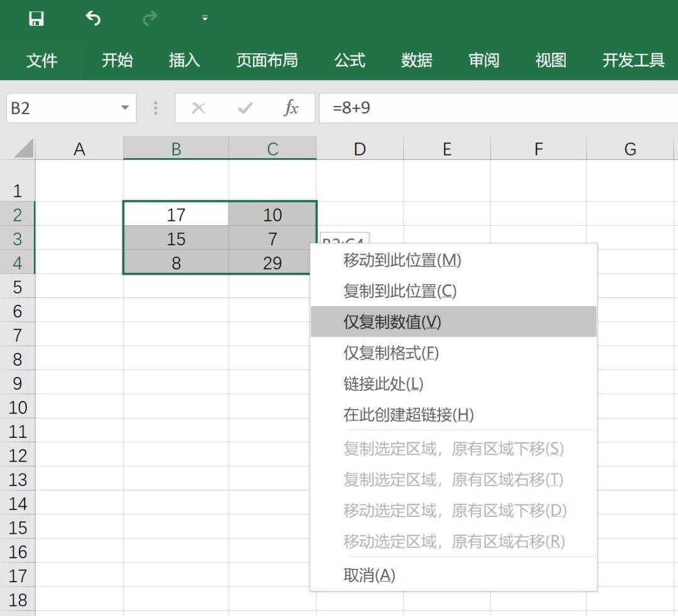Image resolution: width=678 pixels, height=616 pixels.
Task: Click 取消(A) to dismiss the menu
Action: pos(369,575)
